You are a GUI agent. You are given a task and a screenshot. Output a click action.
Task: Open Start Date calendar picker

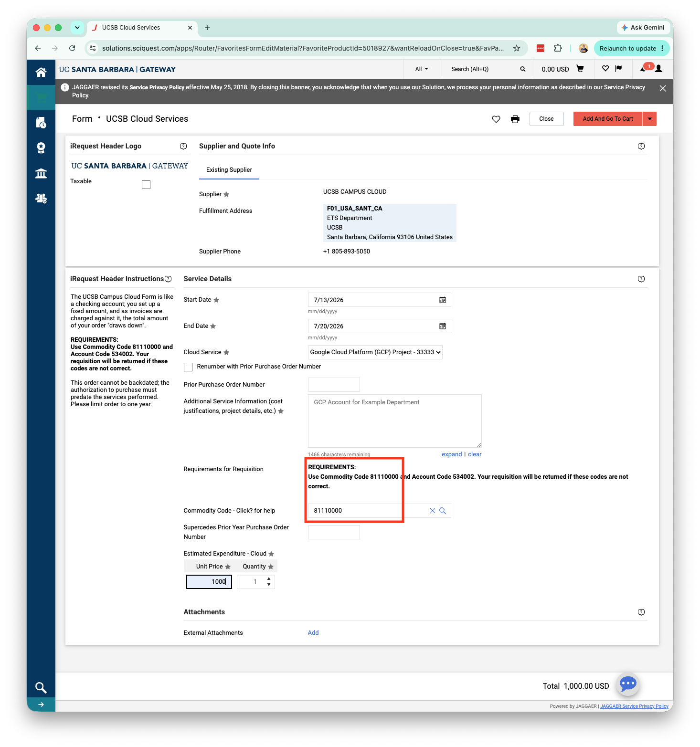[x=443, y=300]
